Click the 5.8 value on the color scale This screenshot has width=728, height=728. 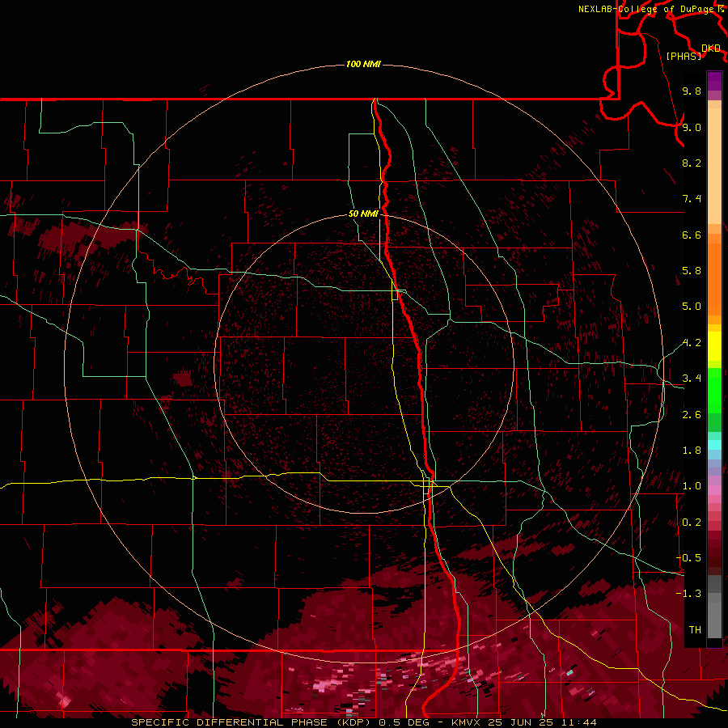[692, 271]
